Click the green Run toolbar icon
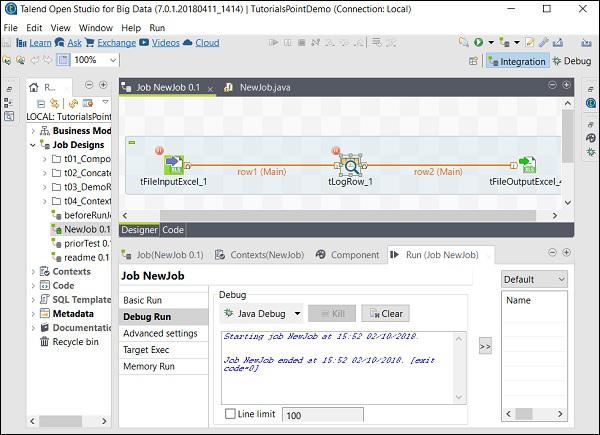This screenshot has height=435, width=600. (479, 43)
